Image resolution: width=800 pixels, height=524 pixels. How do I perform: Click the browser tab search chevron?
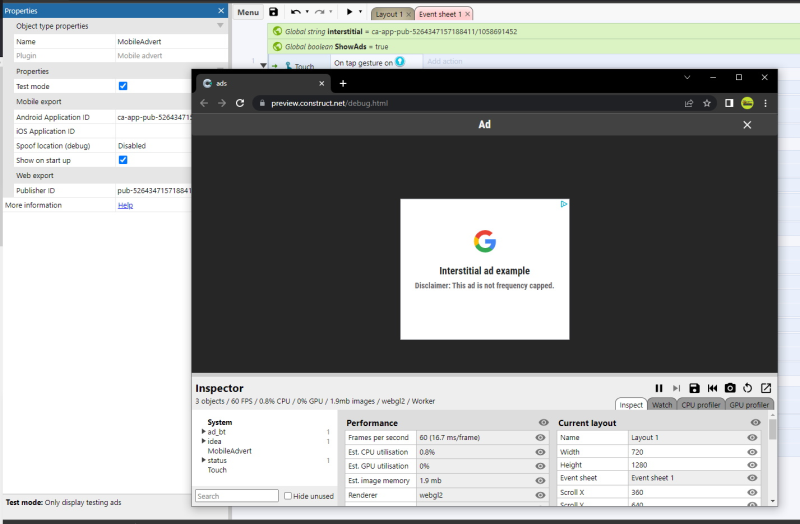(x=687, y=77)
